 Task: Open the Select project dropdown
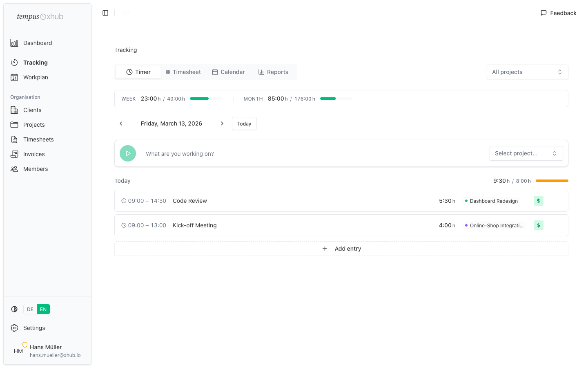pos(526,153)
